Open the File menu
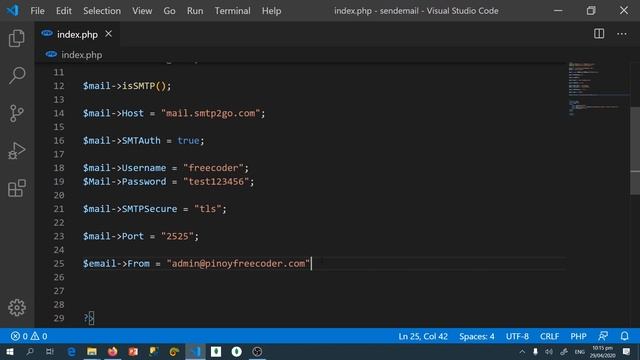Screen dimensions: 640x360 [x=37, y=11]
